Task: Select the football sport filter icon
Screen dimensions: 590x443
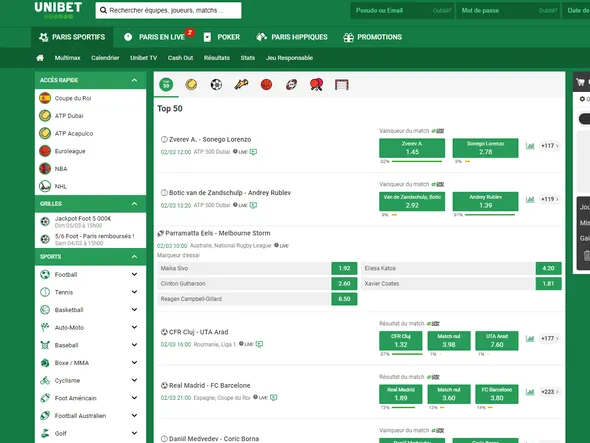Action: coord(216,85)
